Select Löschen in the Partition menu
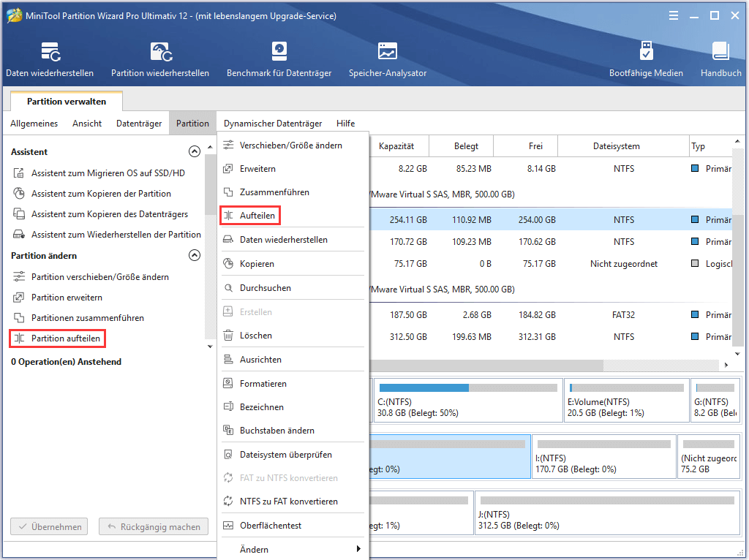749x560 pixels. click(x=293, y=336)
